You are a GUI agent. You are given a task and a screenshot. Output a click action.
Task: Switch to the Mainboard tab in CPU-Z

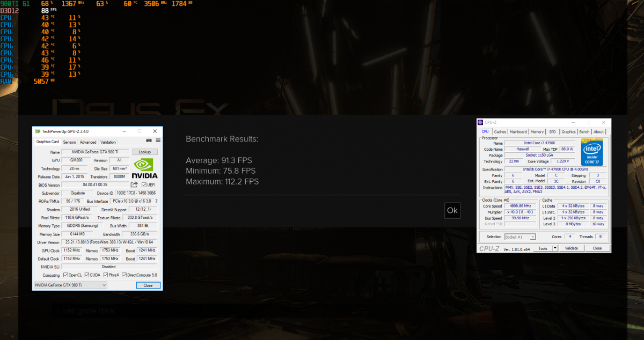(x=518, y=131)
